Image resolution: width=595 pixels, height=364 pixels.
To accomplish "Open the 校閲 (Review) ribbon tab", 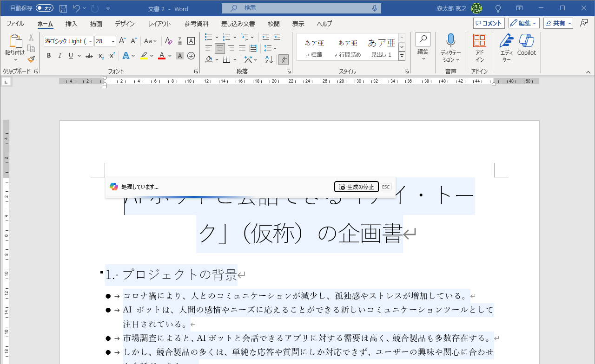I will click(273, 24).
